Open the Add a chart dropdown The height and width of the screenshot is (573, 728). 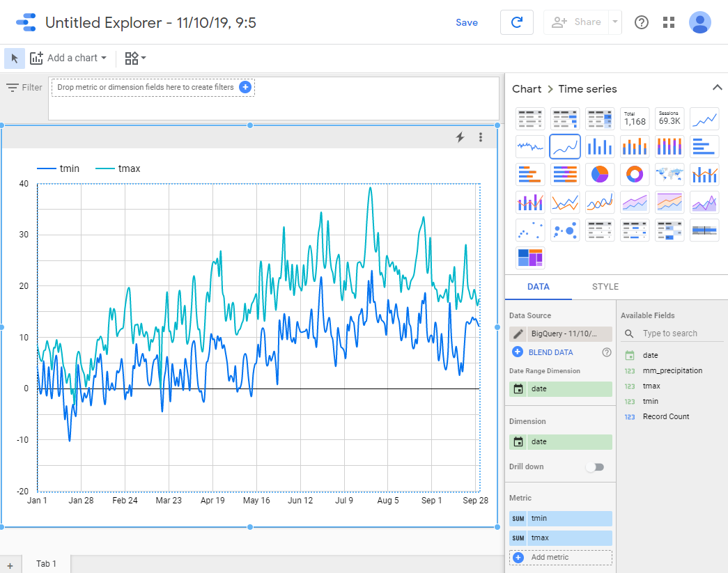(68, 58)
